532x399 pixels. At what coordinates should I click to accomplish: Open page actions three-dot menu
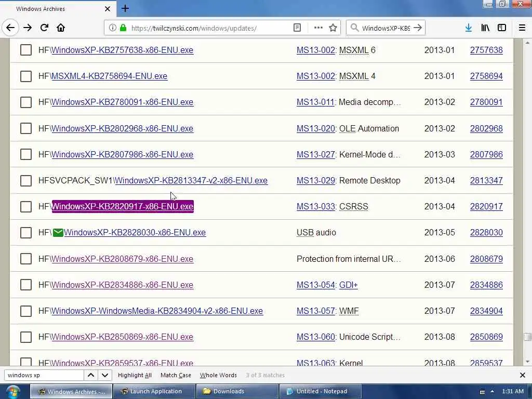click(318, 28)
